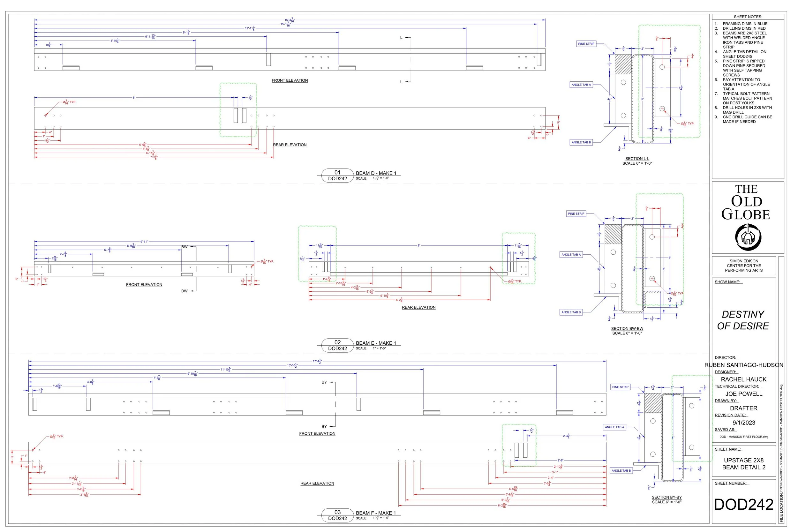This screenshot has height=532, width=798.
Task: Click the SHEET NOTES header
Action: click(x=748, y=17)
